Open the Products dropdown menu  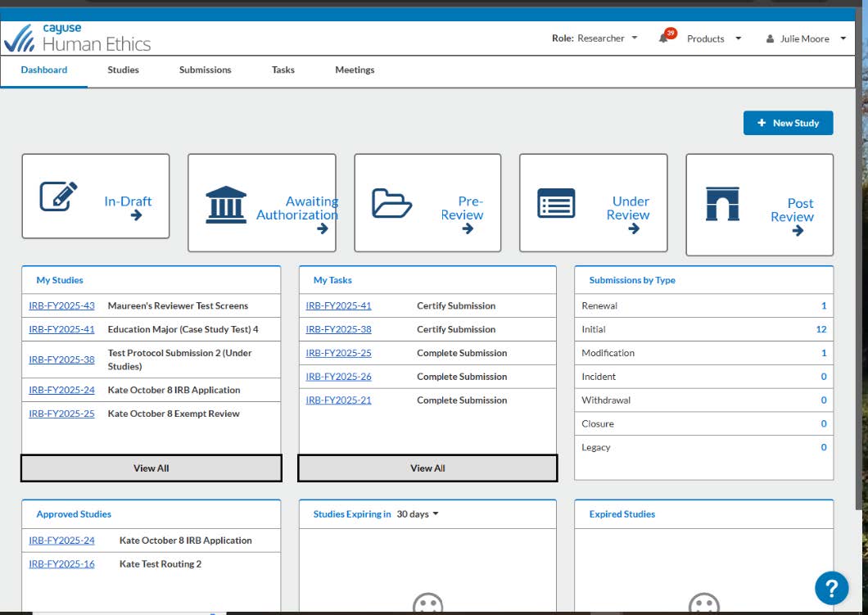[714, 38]
